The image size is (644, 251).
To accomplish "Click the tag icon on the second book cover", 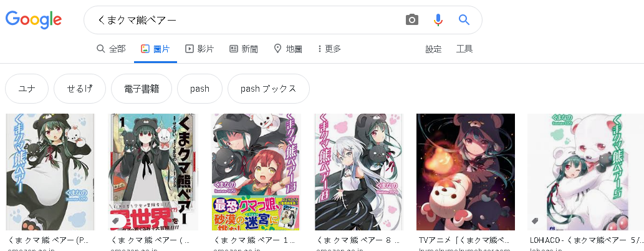I will (115, 221).
